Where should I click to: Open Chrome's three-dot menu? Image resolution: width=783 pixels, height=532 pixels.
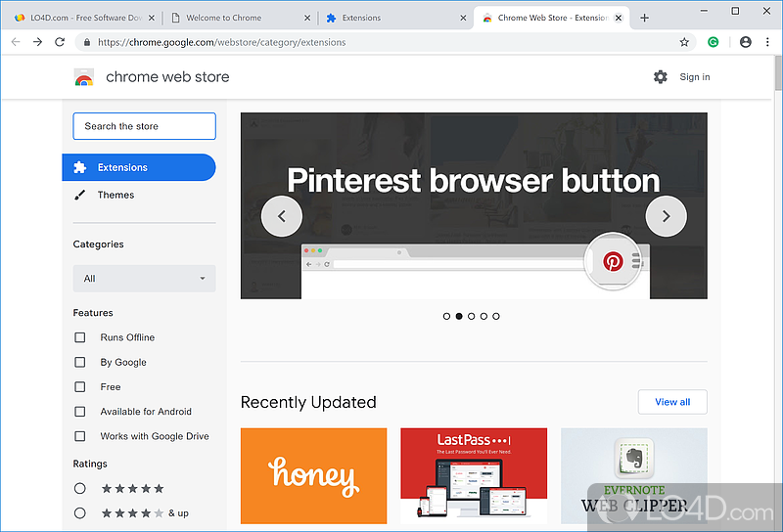(x=767, y=42)
